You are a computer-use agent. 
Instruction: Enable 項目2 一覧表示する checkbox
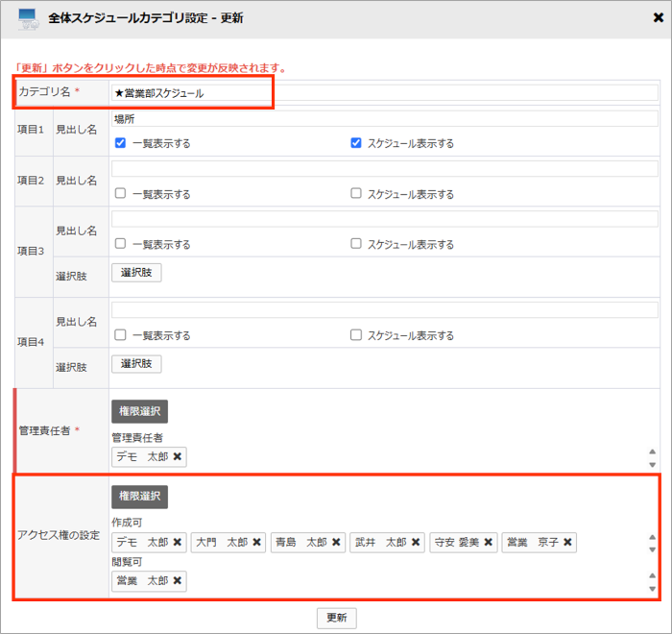coord(120,193)
